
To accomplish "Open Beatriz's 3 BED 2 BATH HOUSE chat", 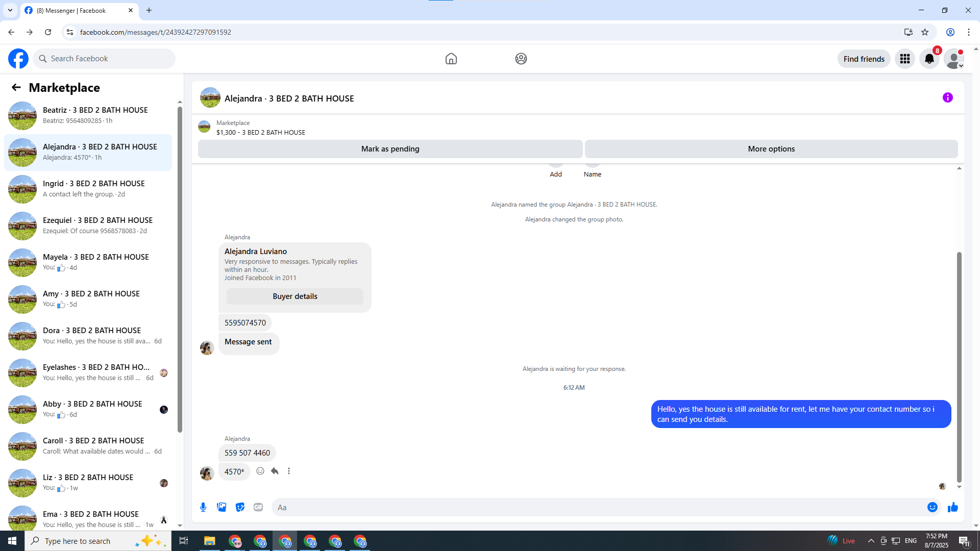I will (x=88, y=116).
